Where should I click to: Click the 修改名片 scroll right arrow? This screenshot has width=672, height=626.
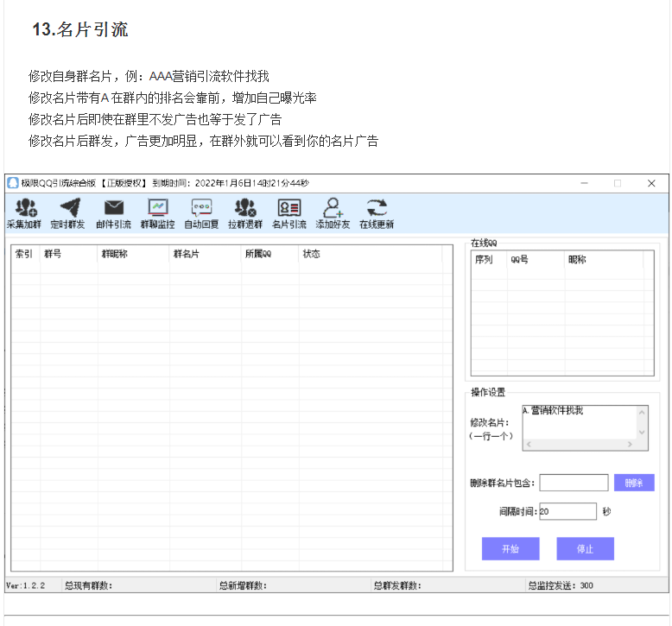point(630,445)
